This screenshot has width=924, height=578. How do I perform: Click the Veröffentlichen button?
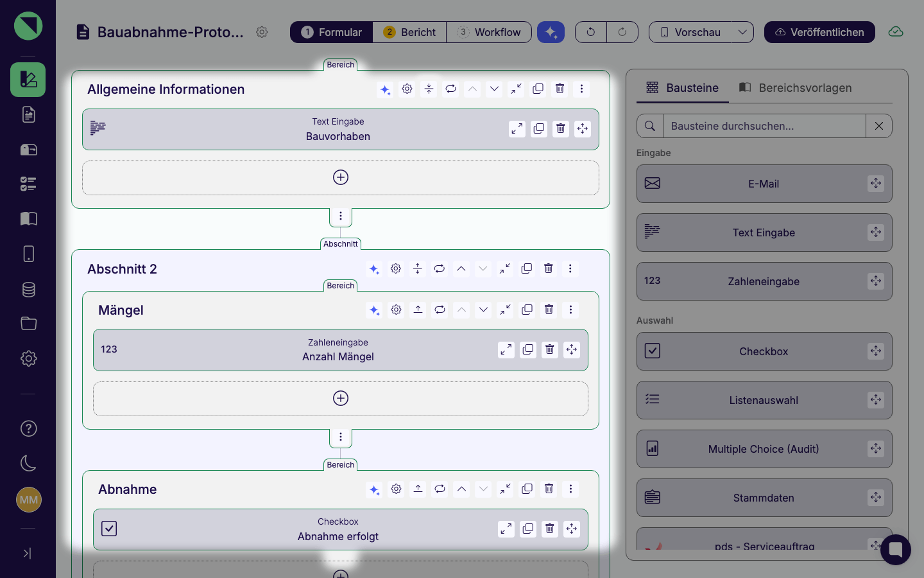click(x=819, y=32)
